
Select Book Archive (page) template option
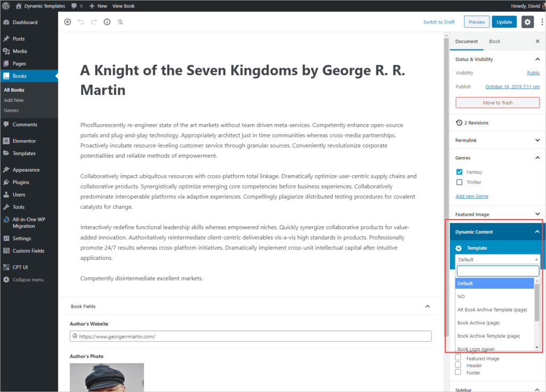(x=478, y=323)
